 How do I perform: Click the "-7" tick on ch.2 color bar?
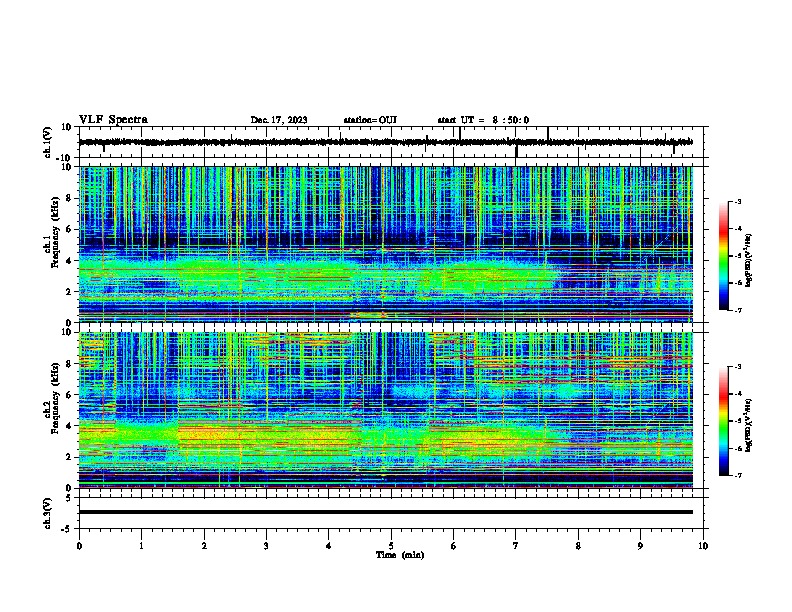(737, 475)
